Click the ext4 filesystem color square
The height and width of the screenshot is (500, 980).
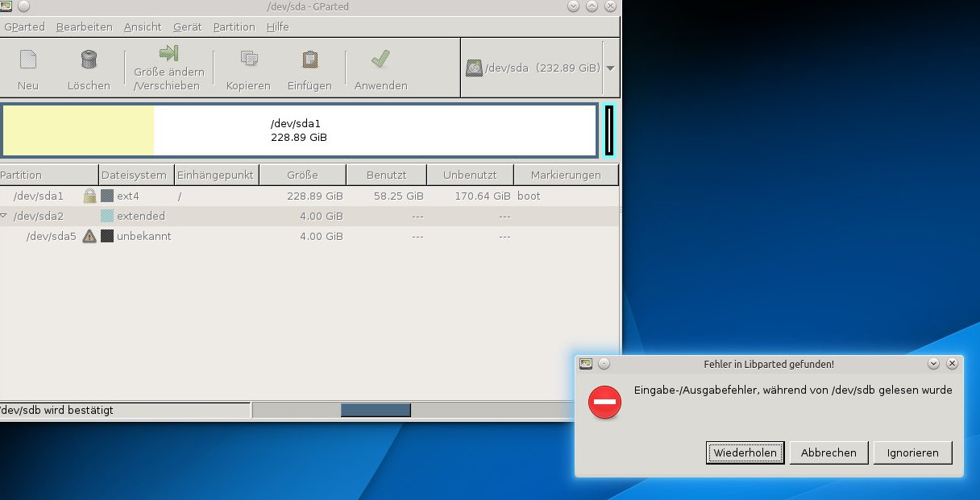[x=107, y=196]
